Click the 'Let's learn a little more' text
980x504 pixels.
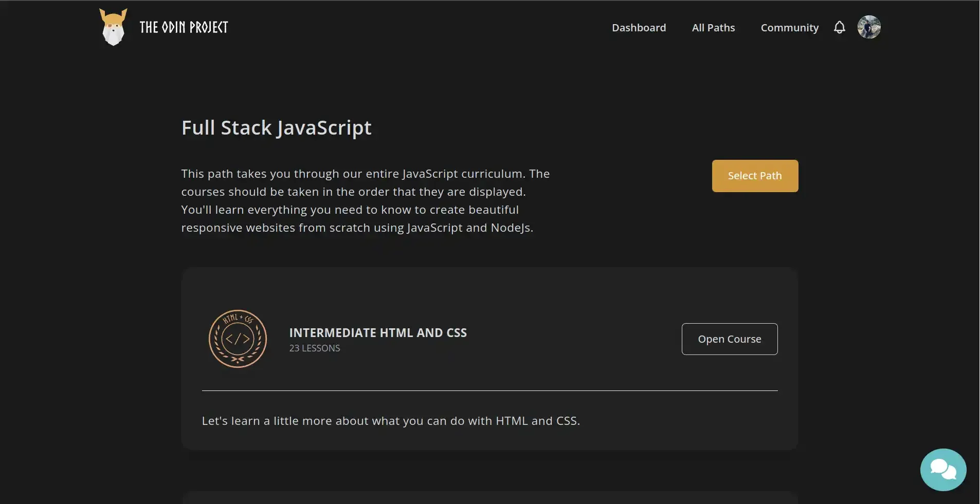pos(391,421)
